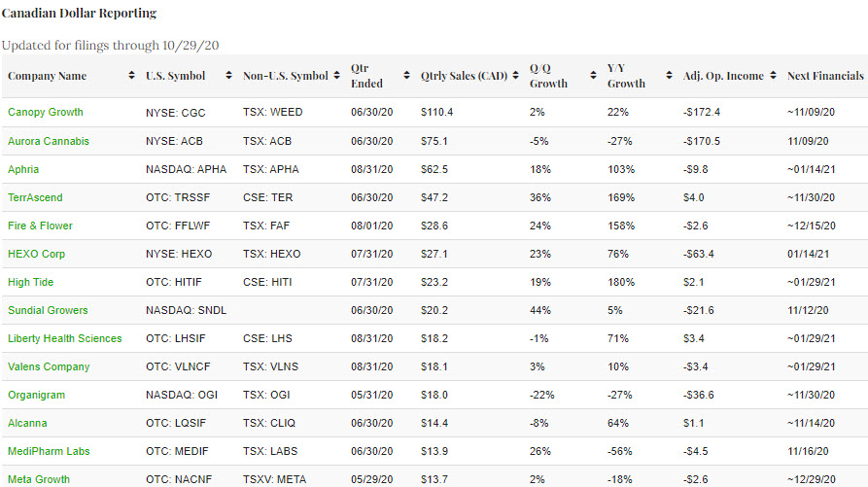The width and height of the screenshot is (868, 487).
Task: Sort by Qtrly Sales (CAD) arrows
Action: (x=516, y=76)
